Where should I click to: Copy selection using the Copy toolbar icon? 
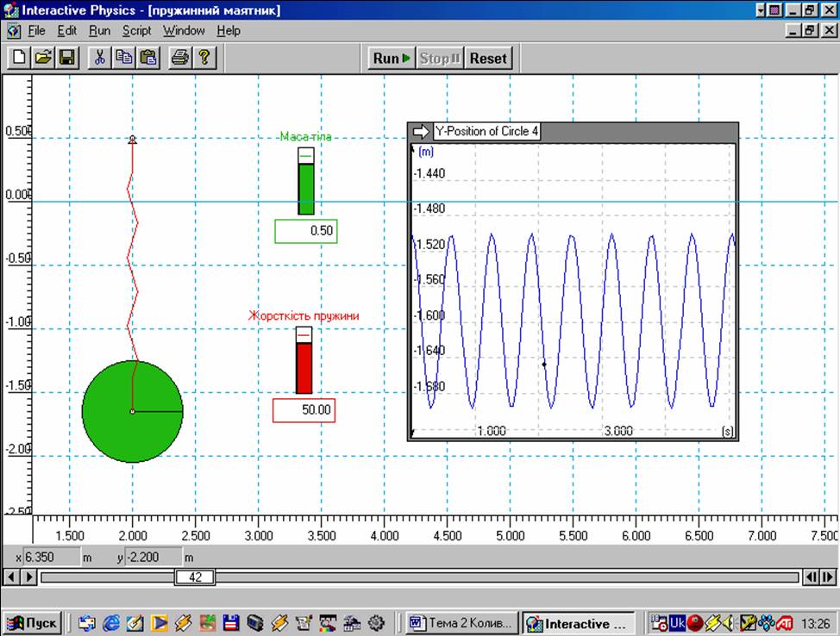123,57
